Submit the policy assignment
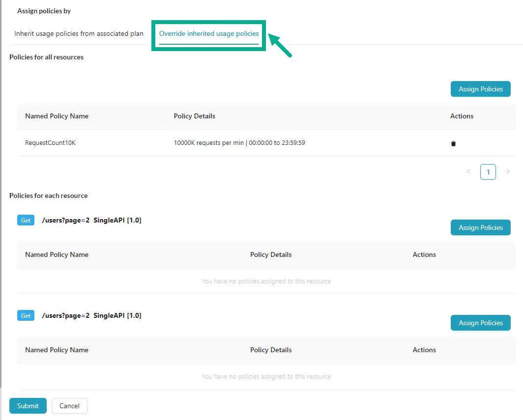 (x=28, y=406)
